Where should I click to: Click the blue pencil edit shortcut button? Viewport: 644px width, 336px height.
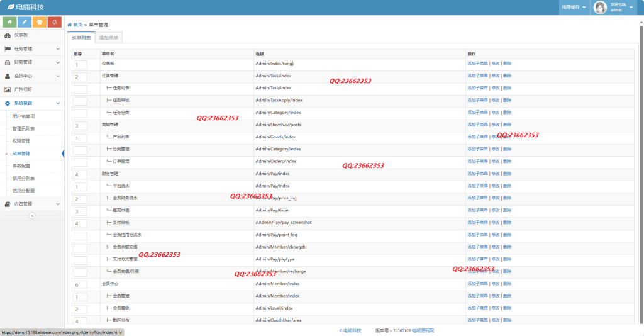[x=25, y=22]
